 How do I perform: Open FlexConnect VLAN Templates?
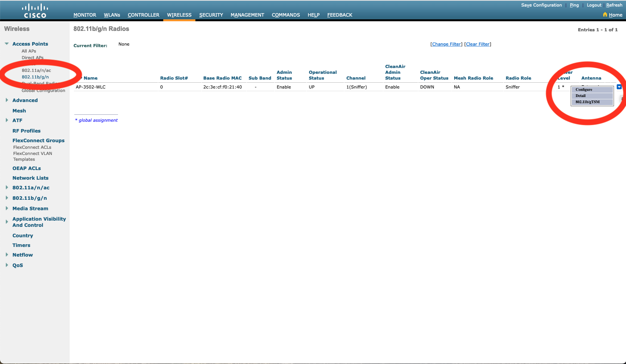[x=32, y=156]
